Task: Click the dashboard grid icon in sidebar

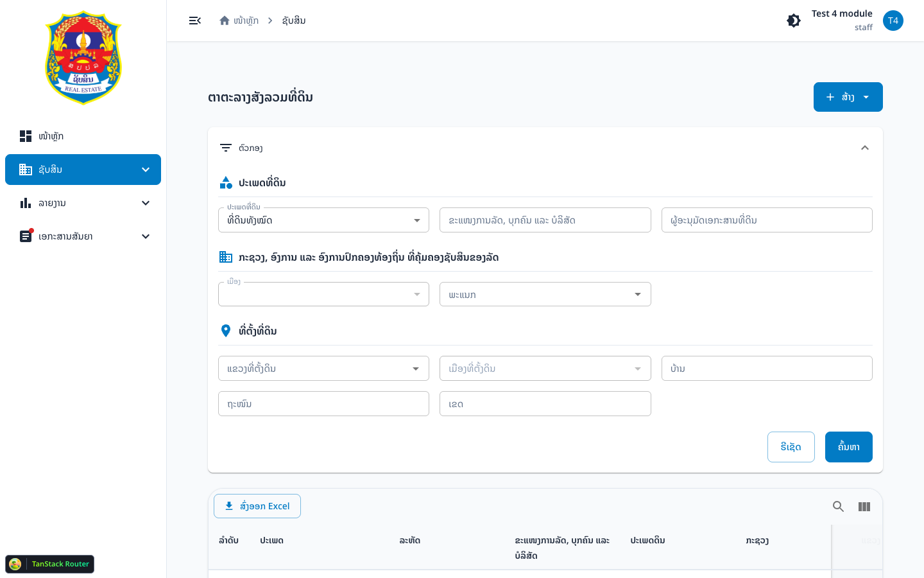Action: pos(26,136)
